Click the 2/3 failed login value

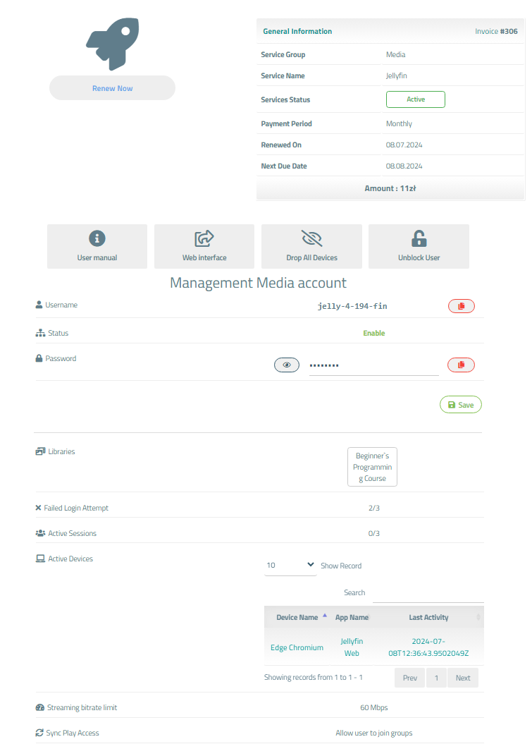point(374,508)
